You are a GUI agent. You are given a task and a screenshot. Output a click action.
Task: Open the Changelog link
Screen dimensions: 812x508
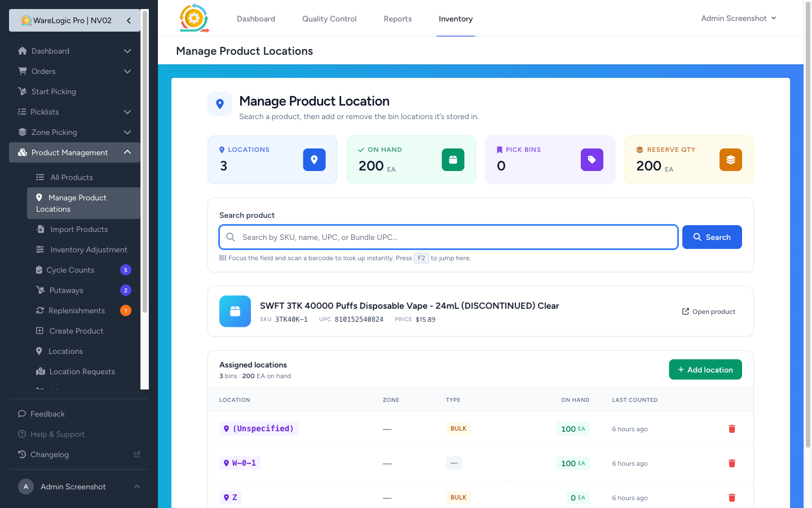(x=50, y=454)
